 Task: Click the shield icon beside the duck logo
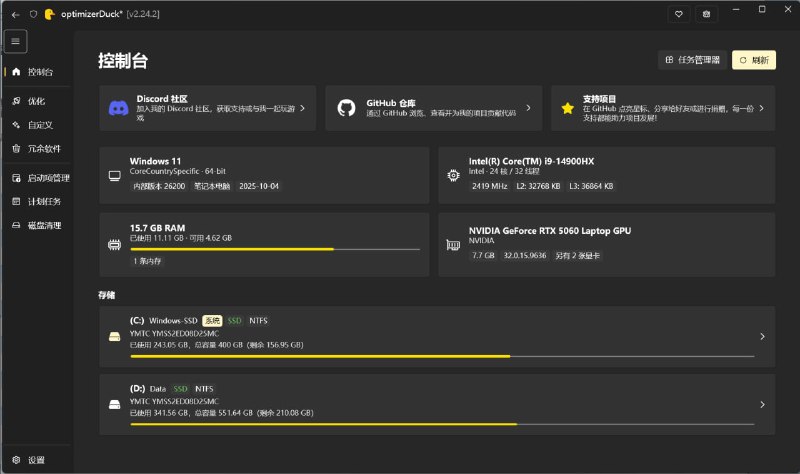(x=33, y=14)
